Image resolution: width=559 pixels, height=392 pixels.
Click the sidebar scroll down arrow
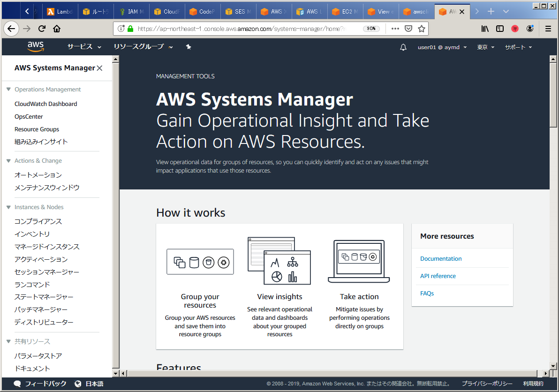(115, 373)
